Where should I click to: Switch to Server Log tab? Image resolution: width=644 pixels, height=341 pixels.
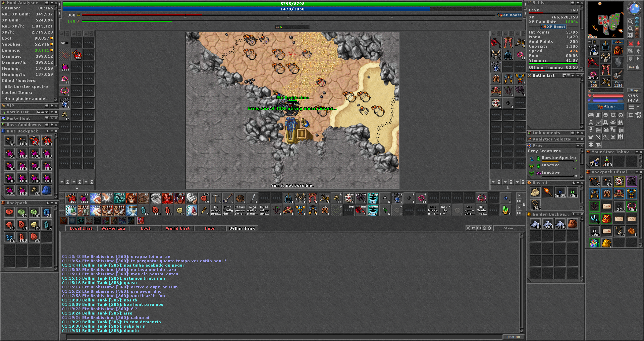(113, 228)
